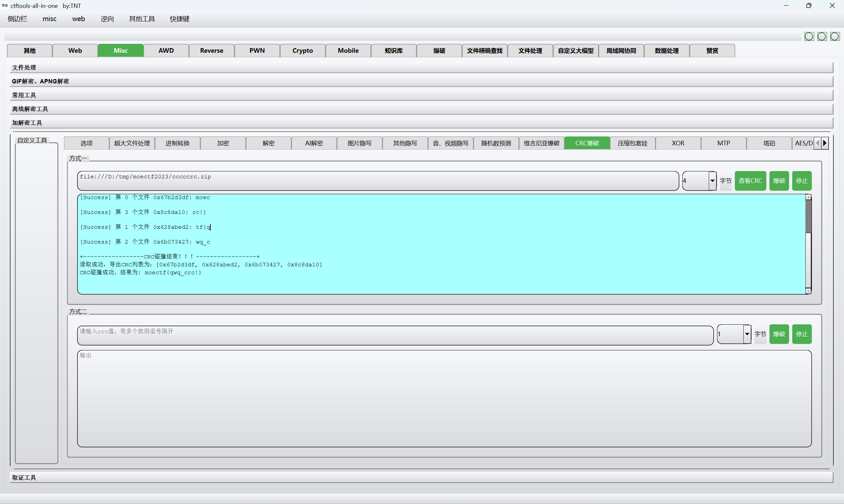
Task: Select the 维吉尼亚爆破 sub-tab
Action: coord(542,143)
